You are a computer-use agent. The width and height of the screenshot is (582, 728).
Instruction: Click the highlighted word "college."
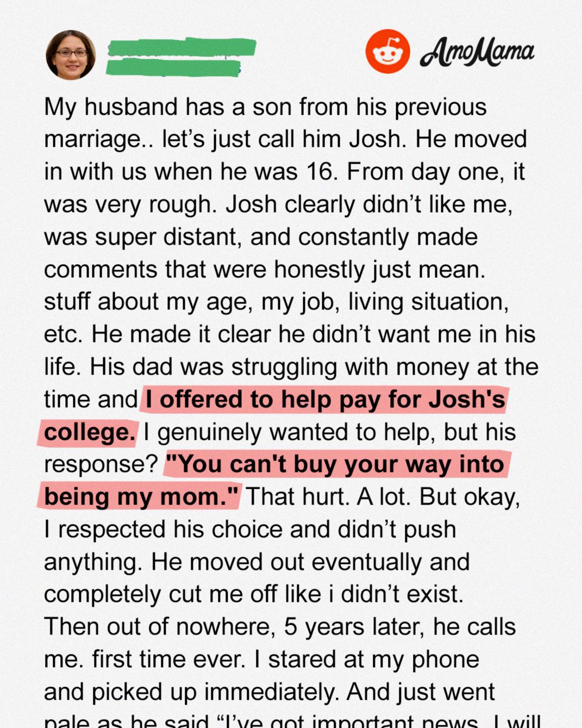coord(89,432)
